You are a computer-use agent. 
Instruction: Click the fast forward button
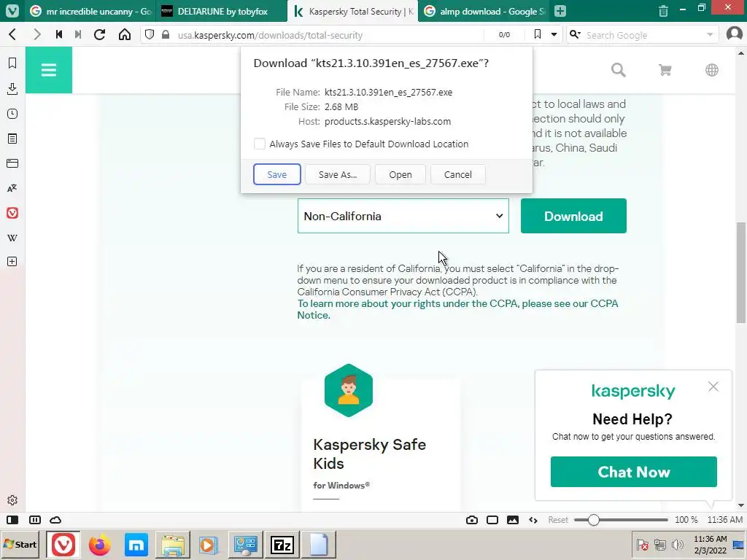pos(78,35)
